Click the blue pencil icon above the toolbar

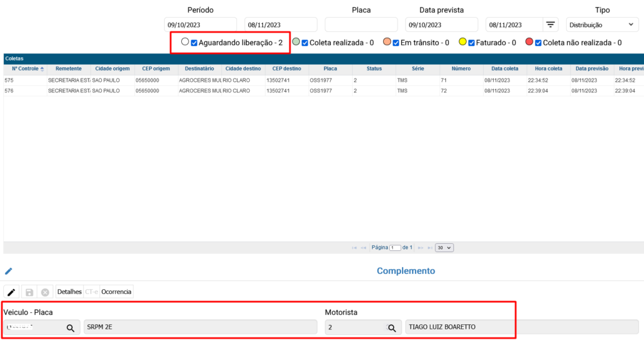pos(9,271)
